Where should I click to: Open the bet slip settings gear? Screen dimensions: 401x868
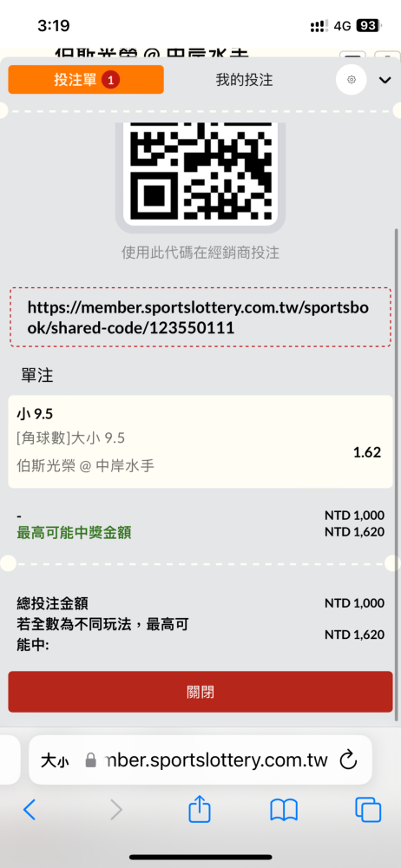[352, 80]
